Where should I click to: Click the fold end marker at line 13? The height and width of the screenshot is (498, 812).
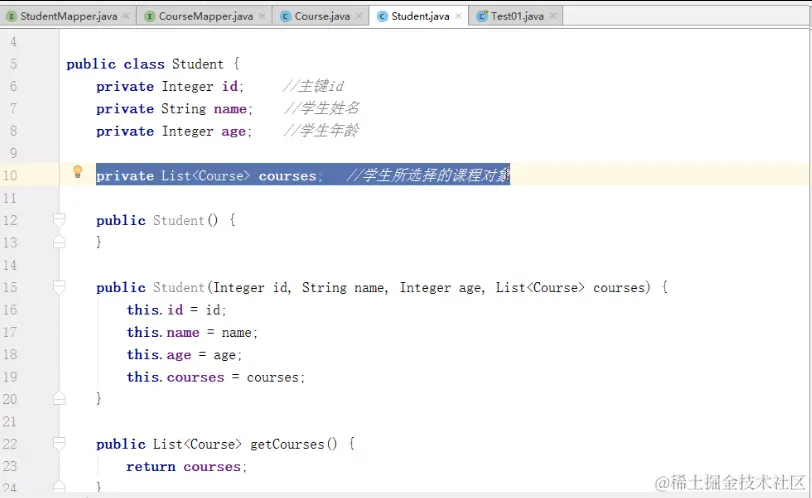59,241
